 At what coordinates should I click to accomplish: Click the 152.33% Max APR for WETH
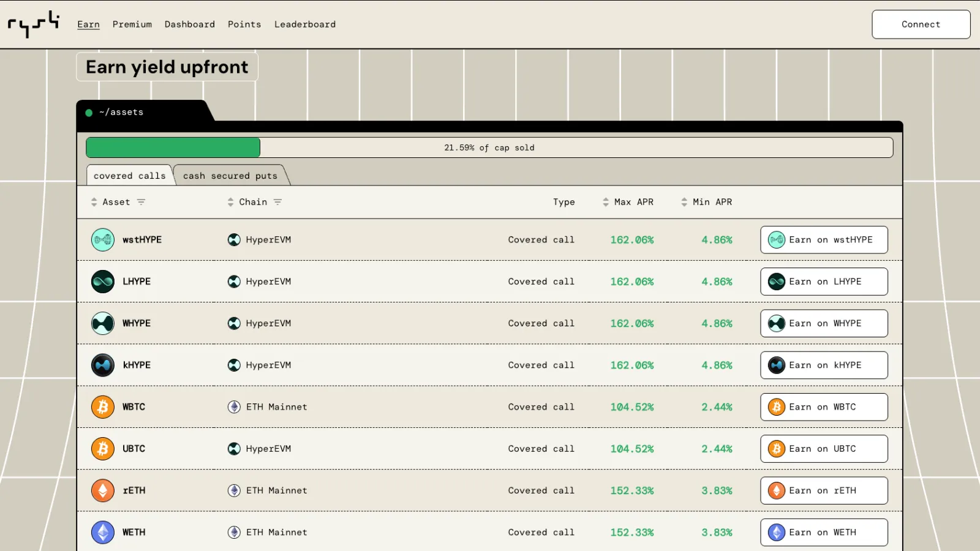pos(632,533)
